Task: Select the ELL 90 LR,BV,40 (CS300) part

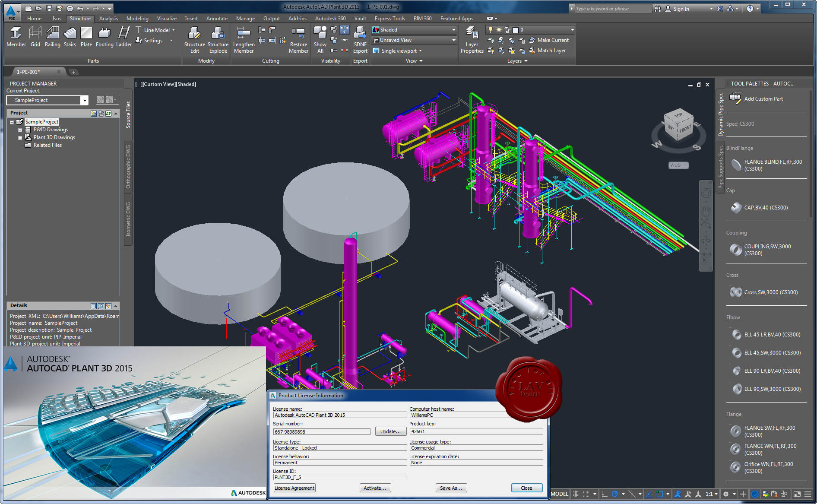Action: (x=766, y=371)
